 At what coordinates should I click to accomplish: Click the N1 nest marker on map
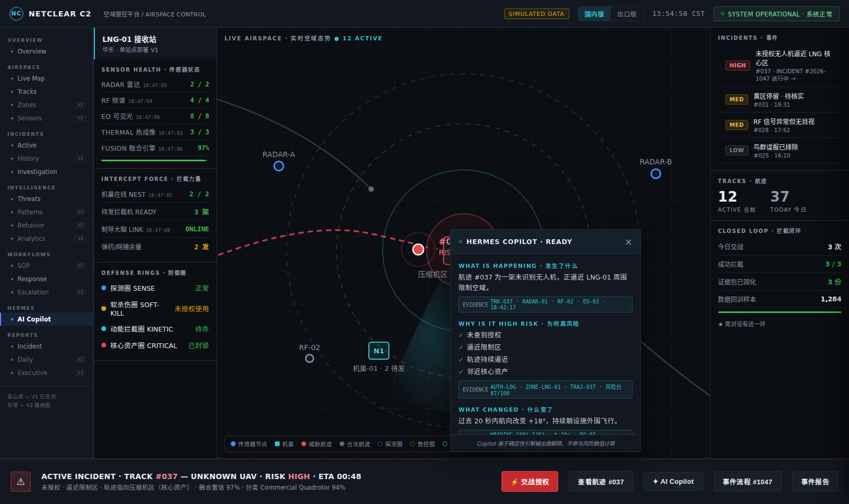[x=379, y=351]
